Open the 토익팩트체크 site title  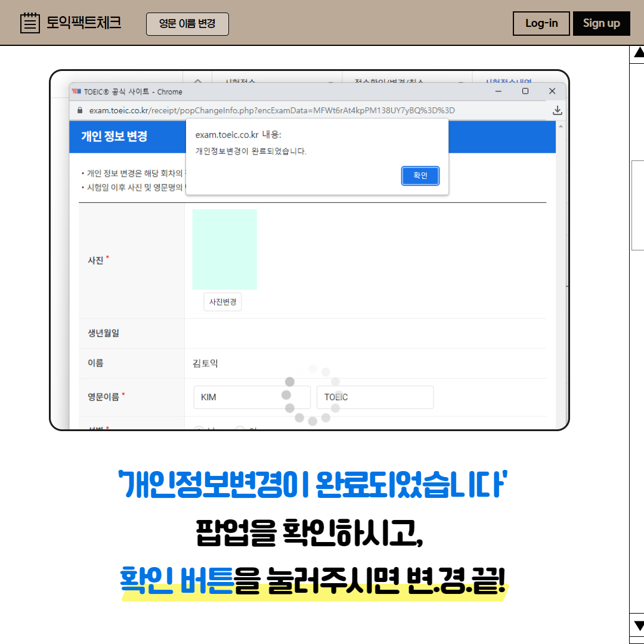84,22
